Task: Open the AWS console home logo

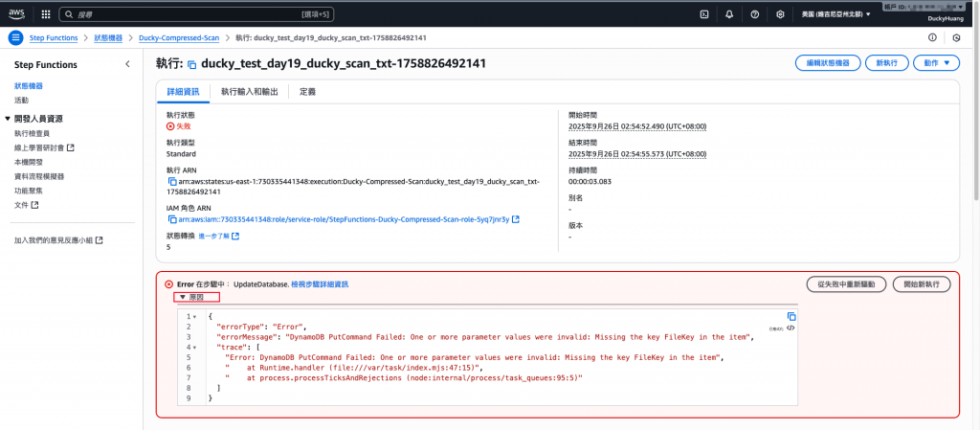Action: pos(16,13)
